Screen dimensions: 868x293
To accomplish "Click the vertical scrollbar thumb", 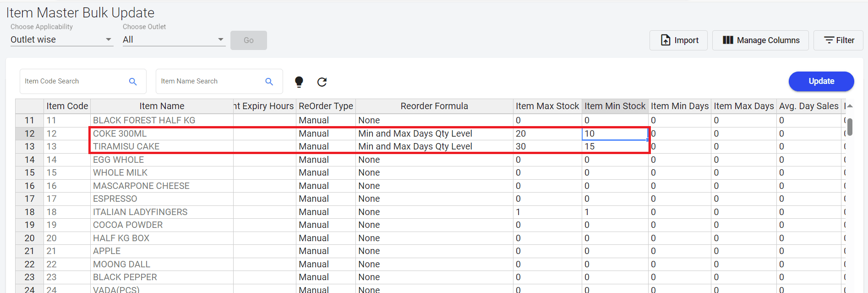I will (850, 127).
